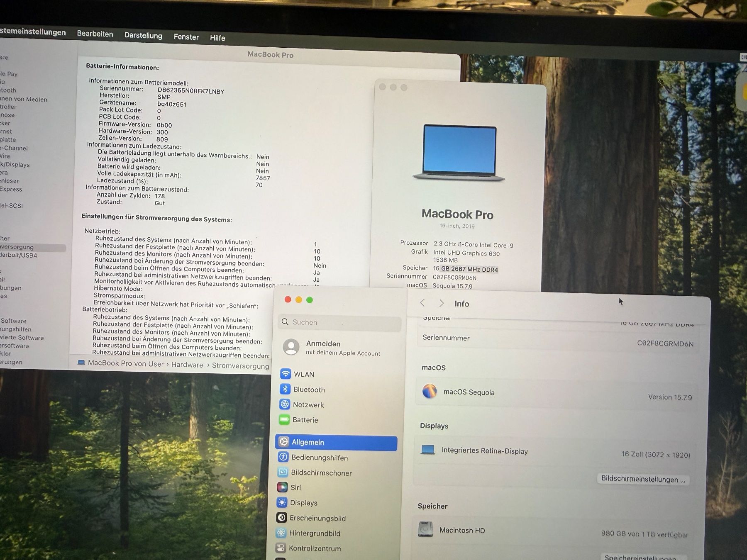Click the Displays sun icon
Screen dimensions: 747x560
[x=282, y=502]
